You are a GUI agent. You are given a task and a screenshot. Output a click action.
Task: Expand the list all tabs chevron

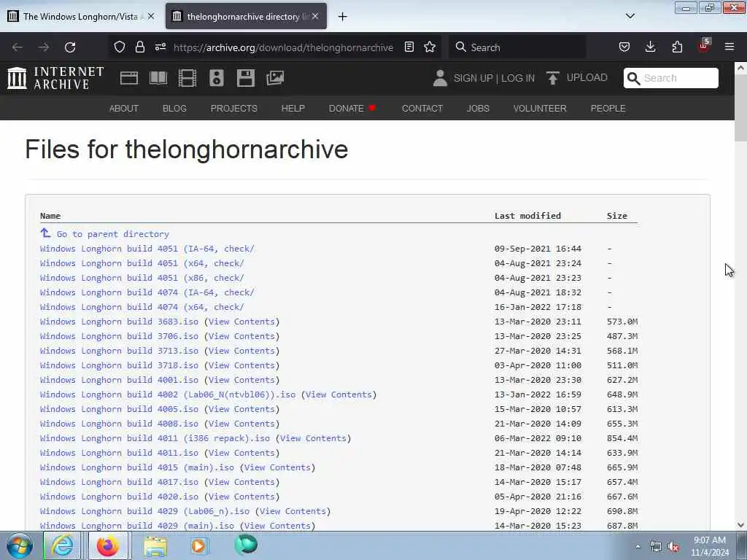click(x=630, y=16)
